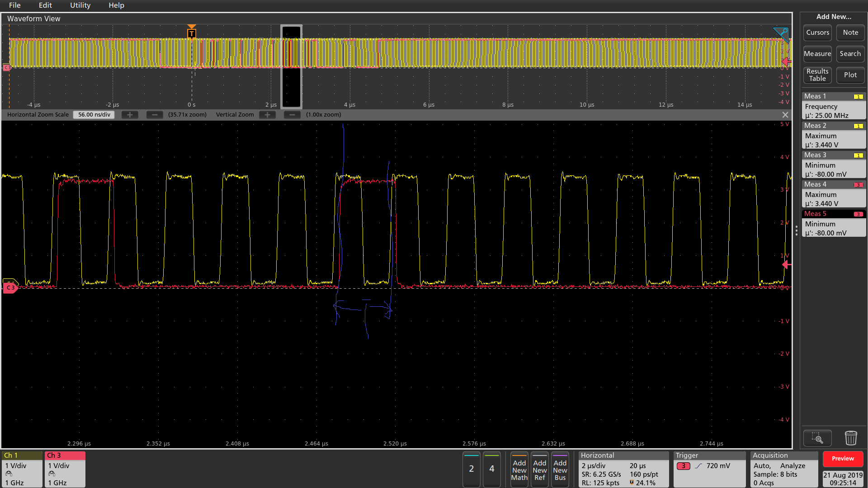Open the Meas 1 Frequency badge

point(833,106)
